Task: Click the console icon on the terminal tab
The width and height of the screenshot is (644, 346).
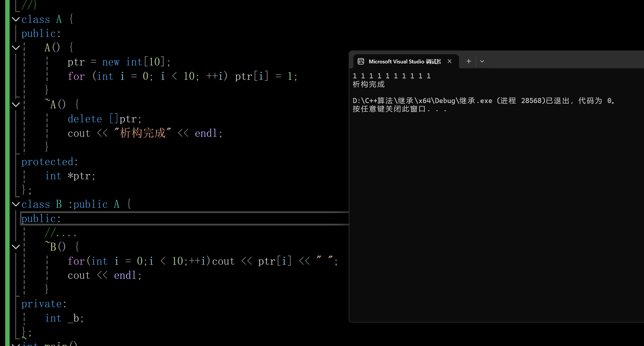Action: pos(361,61)
